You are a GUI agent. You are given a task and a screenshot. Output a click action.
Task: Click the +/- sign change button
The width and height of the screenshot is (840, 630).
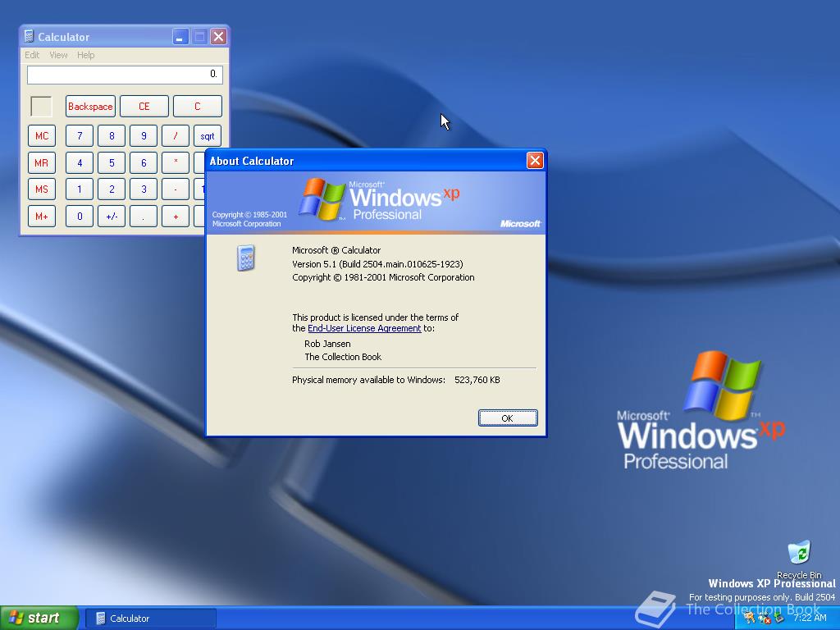click(x=112, y=217)
